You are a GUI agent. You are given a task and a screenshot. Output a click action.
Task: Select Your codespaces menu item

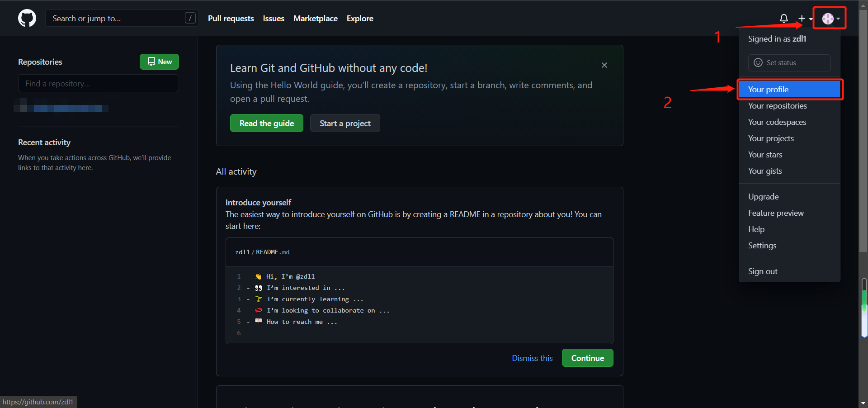pyautogui.click(x=789, y=122)
